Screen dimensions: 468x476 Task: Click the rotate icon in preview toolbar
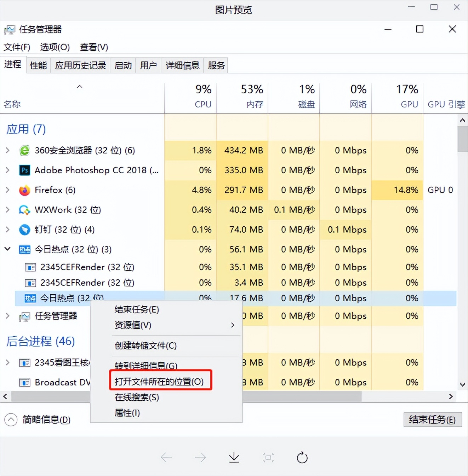(x=302, y=457)
